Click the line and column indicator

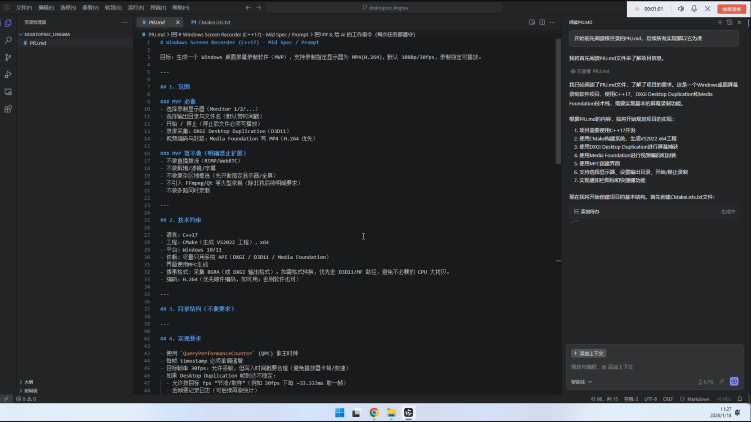(604, 399)
